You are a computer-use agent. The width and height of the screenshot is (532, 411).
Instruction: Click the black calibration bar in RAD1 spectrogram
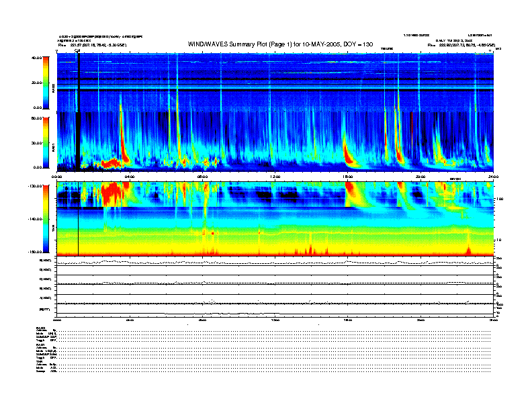(79, 140)
